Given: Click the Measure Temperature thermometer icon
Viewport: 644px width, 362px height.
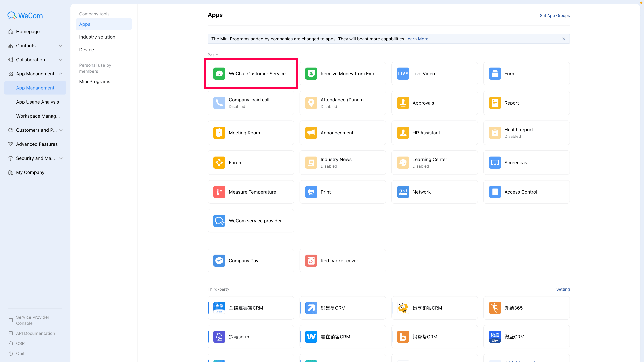Looking at the screenshot, I should click(x=219, y=192).
